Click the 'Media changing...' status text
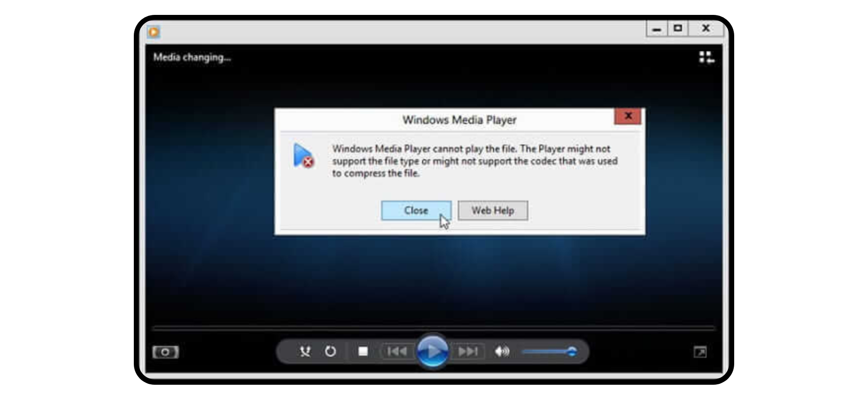Image resolution: width=868 pixels, height=401 pixels. 192,57
